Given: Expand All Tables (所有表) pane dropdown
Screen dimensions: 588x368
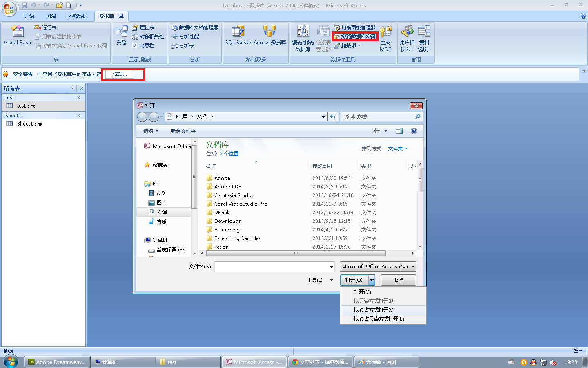Looking at the screenshot, I should tap(73, 88).
